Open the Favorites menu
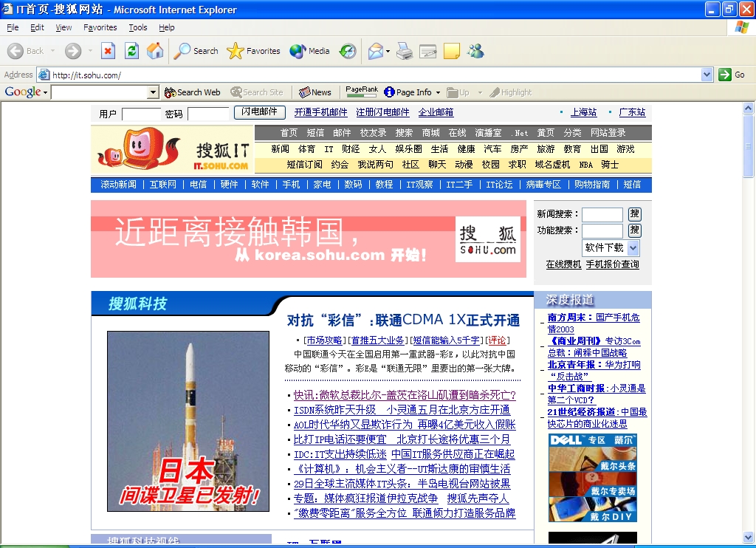The height and width of the screenshot is (548, 756). click(x=100, y=27)
